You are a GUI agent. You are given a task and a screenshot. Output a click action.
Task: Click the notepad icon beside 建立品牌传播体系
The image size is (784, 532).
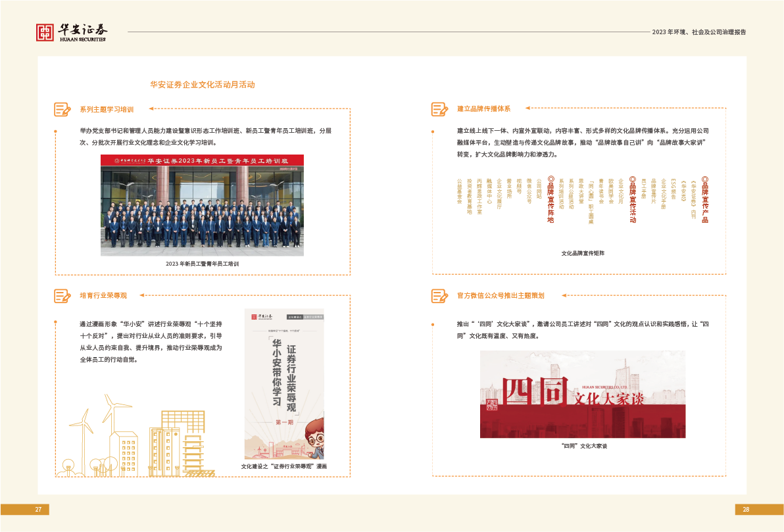439,109
